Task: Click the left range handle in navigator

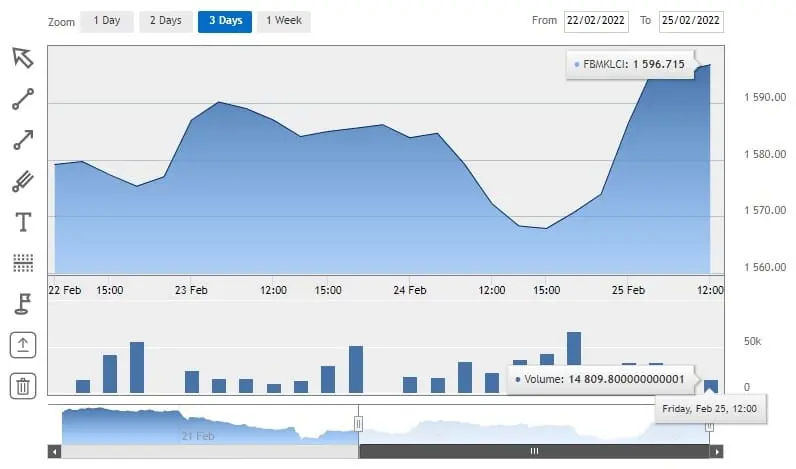Action: coord(359,425)
